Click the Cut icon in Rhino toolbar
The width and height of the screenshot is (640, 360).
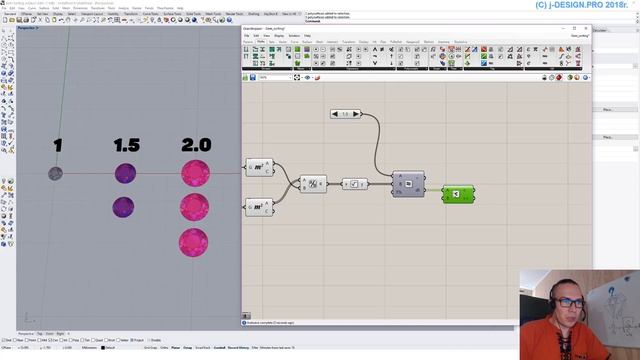coord(40,20)
